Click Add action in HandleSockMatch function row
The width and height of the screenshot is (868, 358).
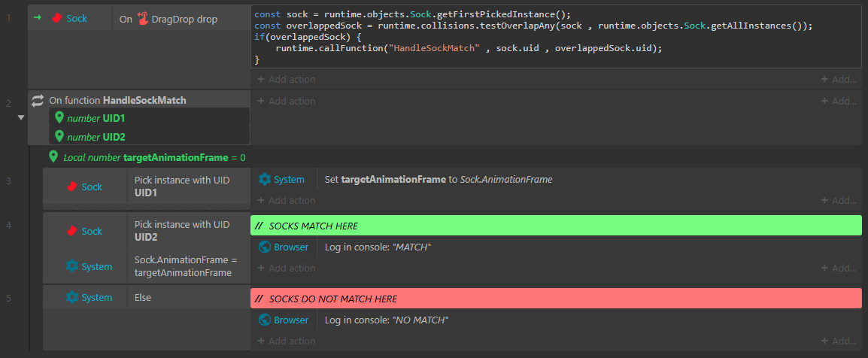click(286, 102)
